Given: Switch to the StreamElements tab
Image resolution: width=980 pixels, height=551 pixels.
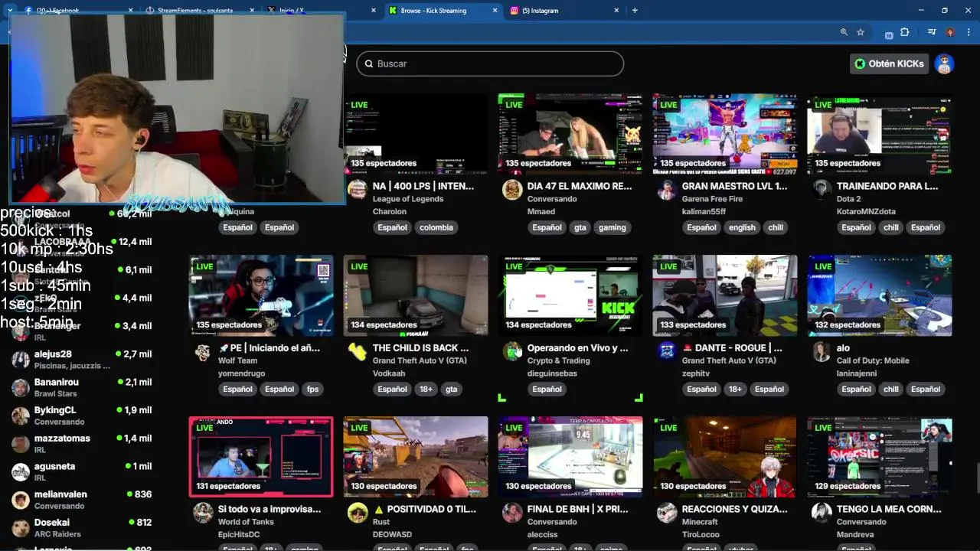Looking at the screenshot, I should point(199,11).
